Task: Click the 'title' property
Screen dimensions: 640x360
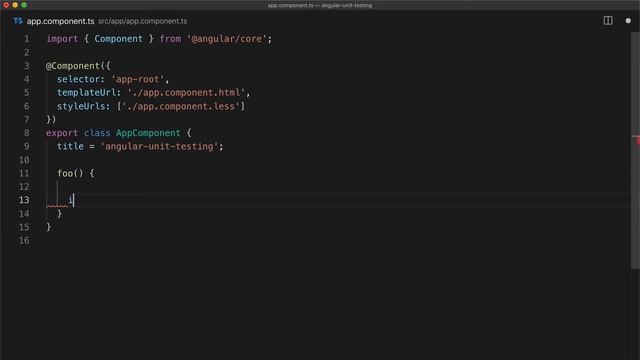Action: pyautogui.click(x=70, y=146)
